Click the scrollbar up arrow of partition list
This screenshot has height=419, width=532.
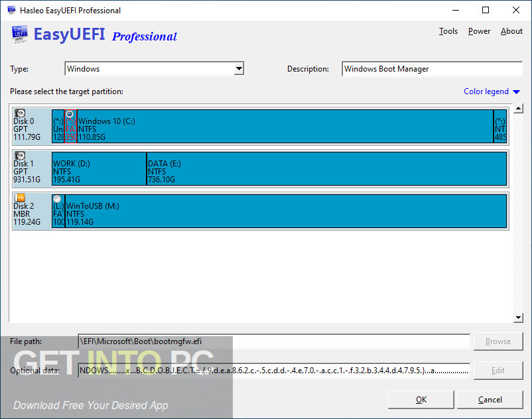click(x=518, y=109)
